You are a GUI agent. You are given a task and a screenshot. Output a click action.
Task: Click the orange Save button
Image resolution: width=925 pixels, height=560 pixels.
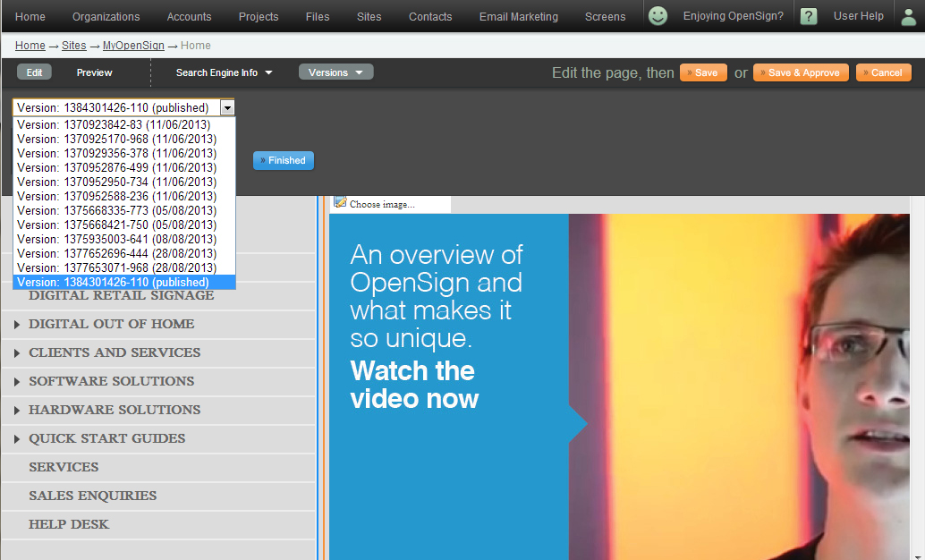703,72
